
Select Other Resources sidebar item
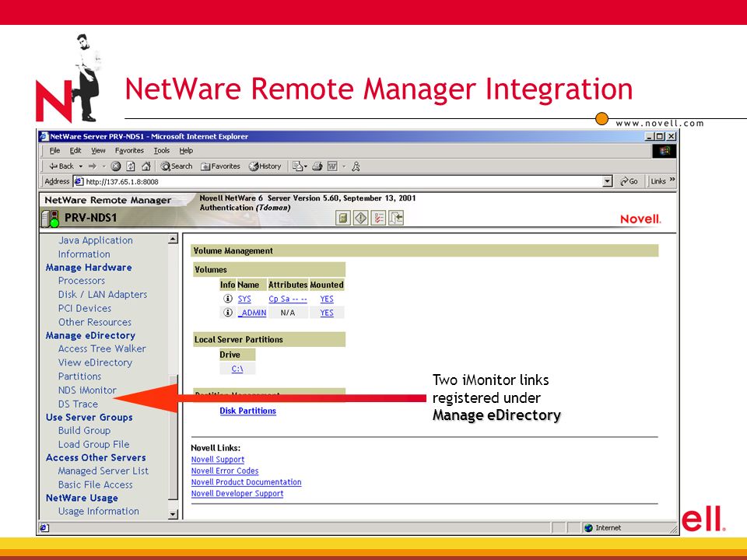95,322
